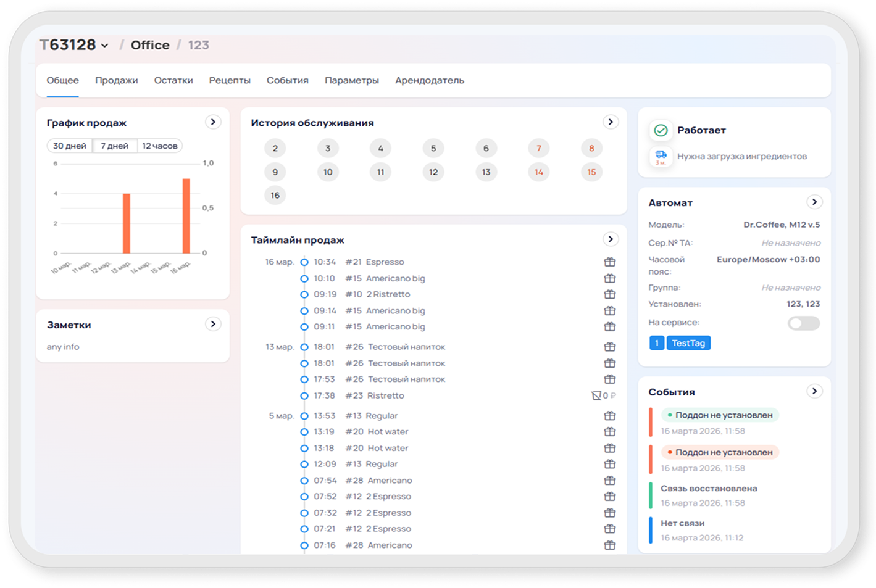Open Таймлайн продаж arrow button

pos(611,239)
